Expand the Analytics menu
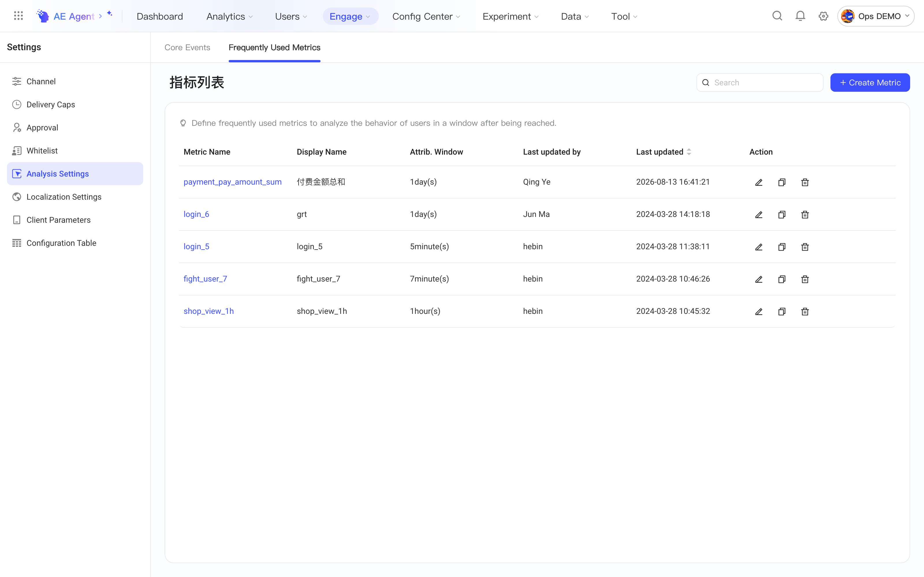Screen dimensions: 924x577 230,16
